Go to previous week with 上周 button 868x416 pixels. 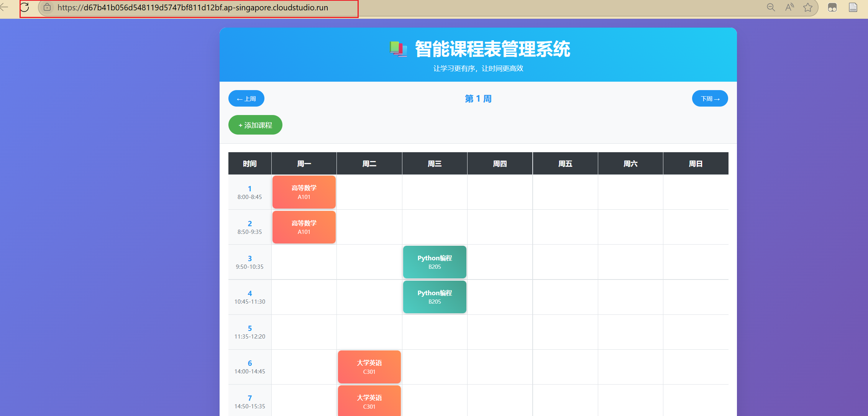coord(246,99)
